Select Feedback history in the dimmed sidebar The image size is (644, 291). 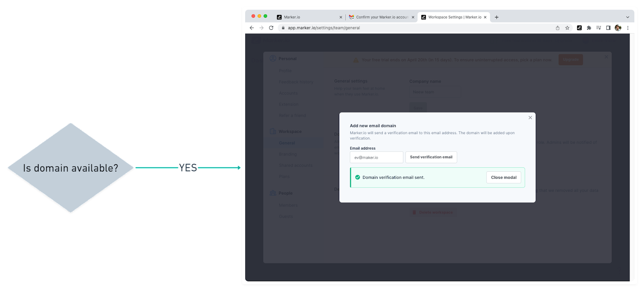coord(296,82)
